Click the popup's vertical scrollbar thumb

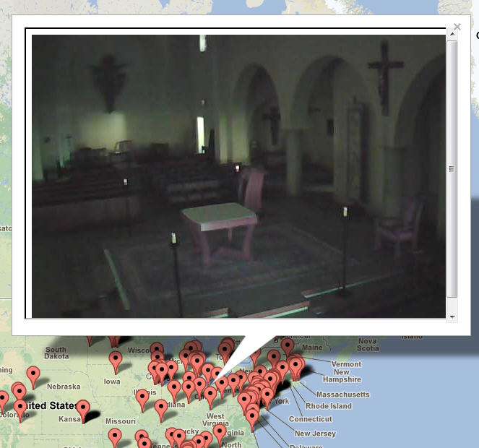[x=452, y=168]
